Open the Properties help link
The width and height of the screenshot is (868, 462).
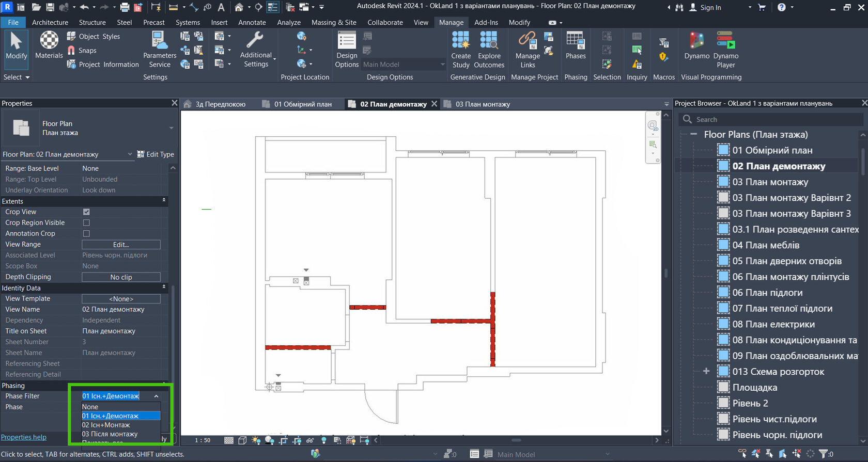pyautogui.click(x=24, y=437)
